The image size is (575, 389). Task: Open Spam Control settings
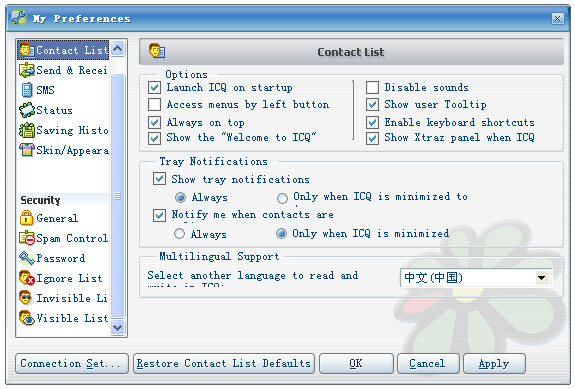[x=63, y=238]
